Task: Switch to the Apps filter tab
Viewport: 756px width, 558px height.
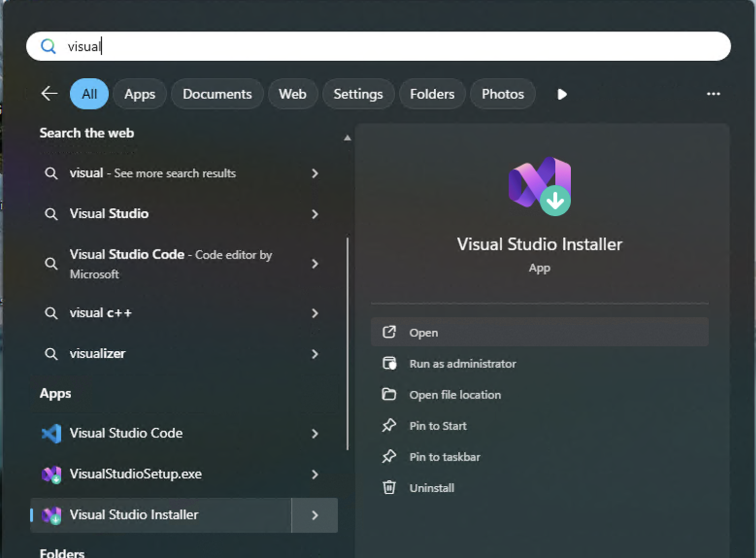Action: (139, 94)
